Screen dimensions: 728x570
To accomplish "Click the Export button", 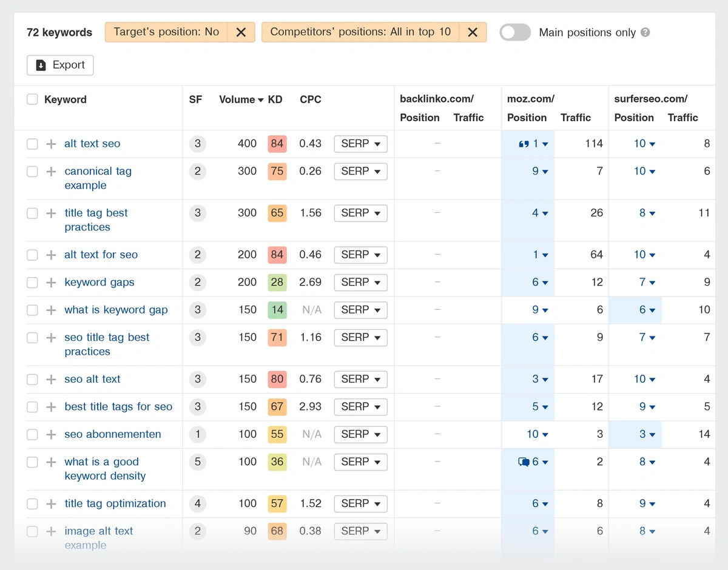I will [x=60, y=65].
